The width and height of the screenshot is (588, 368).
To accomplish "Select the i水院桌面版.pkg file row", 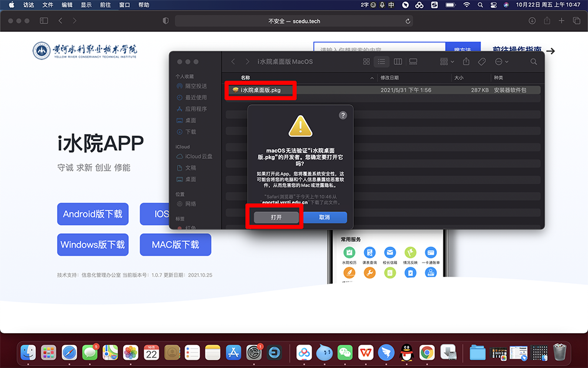I will point(260,90).
